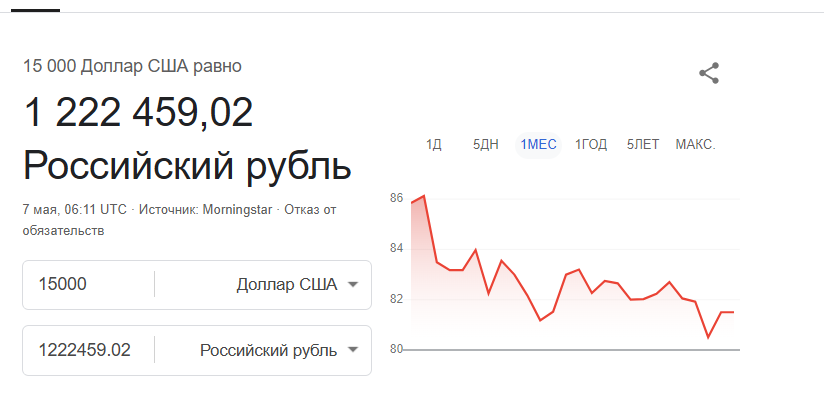Click the chart peak near 86
This screenshot has width=824, height=397.
(424, 196)
